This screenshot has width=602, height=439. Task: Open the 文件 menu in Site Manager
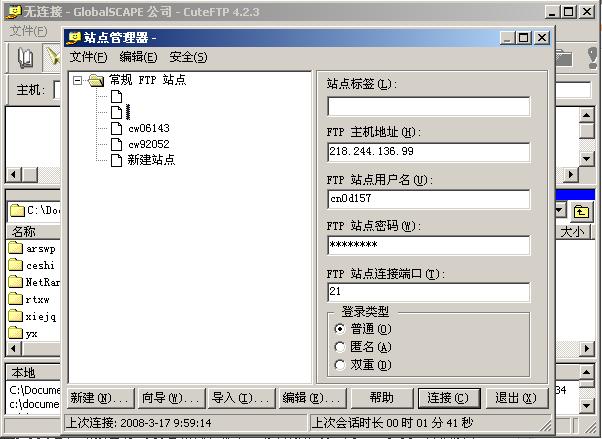[x=88, y=57]
